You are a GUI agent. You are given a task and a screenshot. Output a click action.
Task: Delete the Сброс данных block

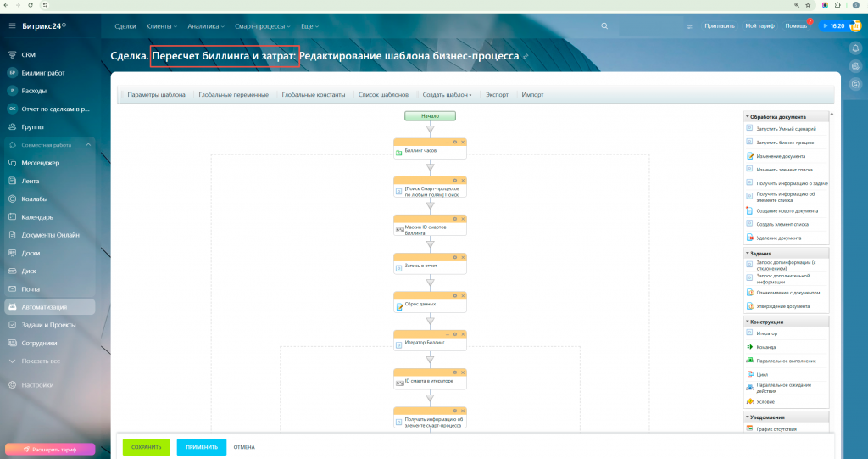(463, 295)
